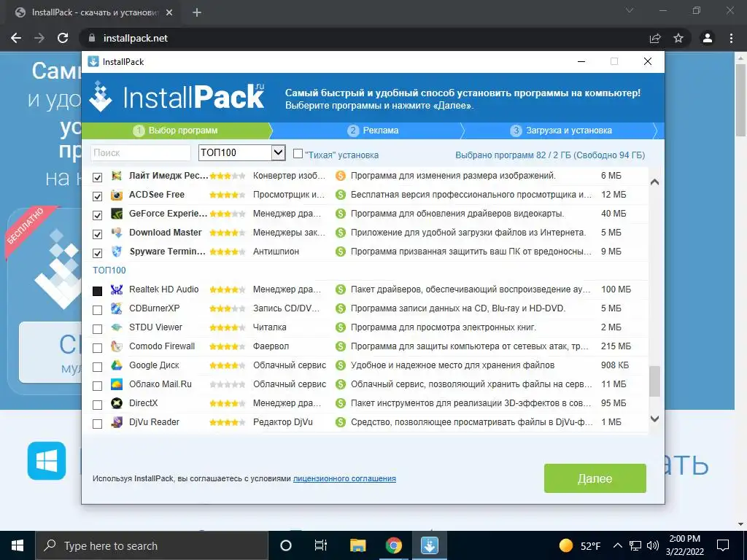Open the notifications action center
747x560 pixels.
tap(723, 545)
